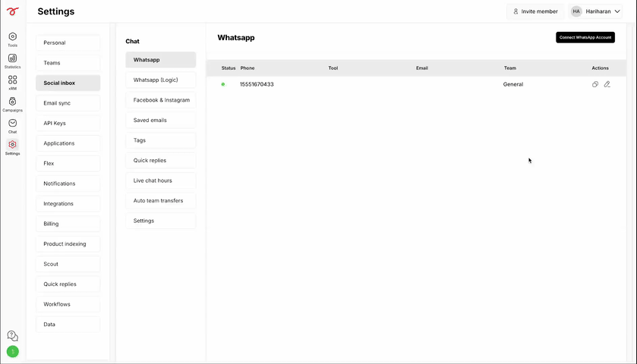Click the green status circle at bottom
Screen dimensions: 637x364
click(13, 351)
